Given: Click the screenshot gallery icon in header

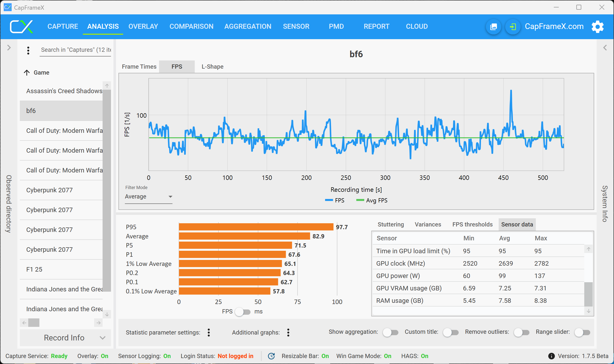Looking at the screenshot, I should (x=493, y=27).
